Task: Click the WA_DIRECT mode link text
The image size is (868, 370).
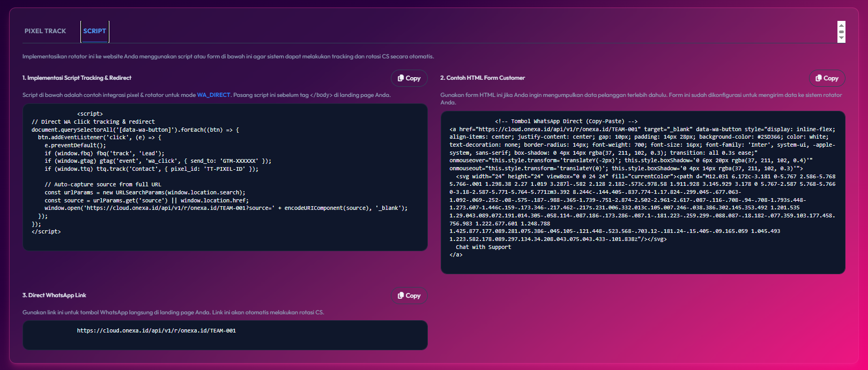Action: 213,95
